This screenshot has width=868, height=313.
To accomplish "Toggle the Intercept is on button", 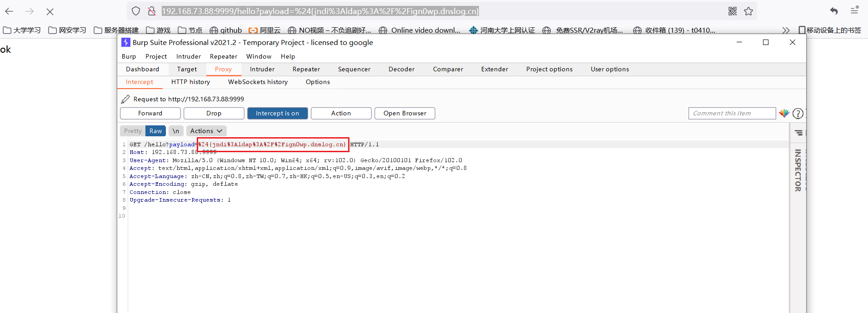I will [278, 113].
